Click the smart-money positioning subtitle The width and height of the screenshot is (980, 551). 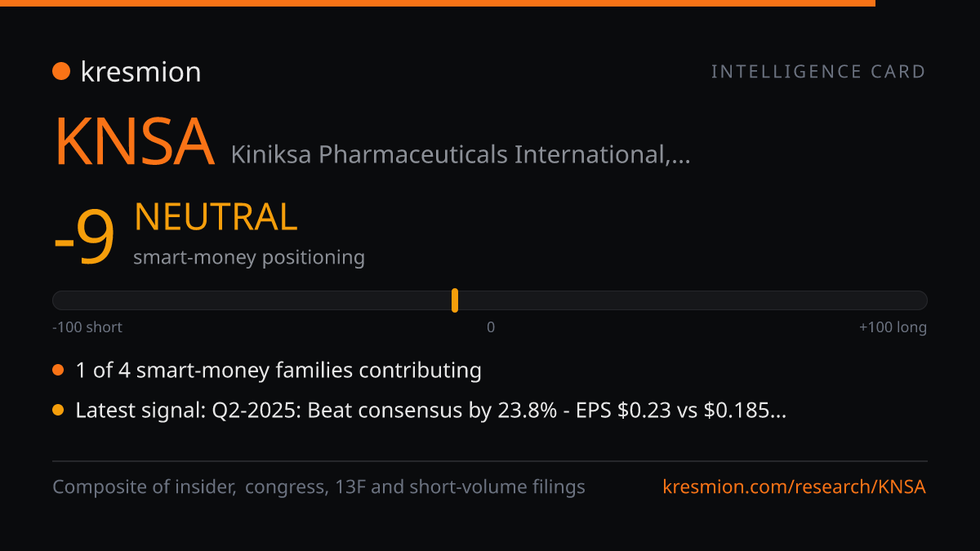(249, 257)
